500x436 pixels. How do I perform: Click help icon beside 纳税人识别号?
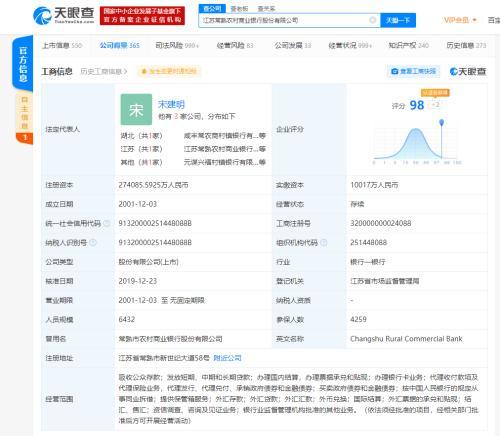tap(93, 242)
